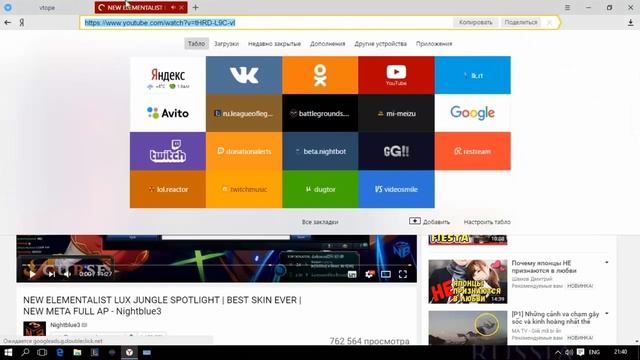This screenshot has height=360, width=640.
Task: Switch video to theater mode
Action: tap(386, 274)
